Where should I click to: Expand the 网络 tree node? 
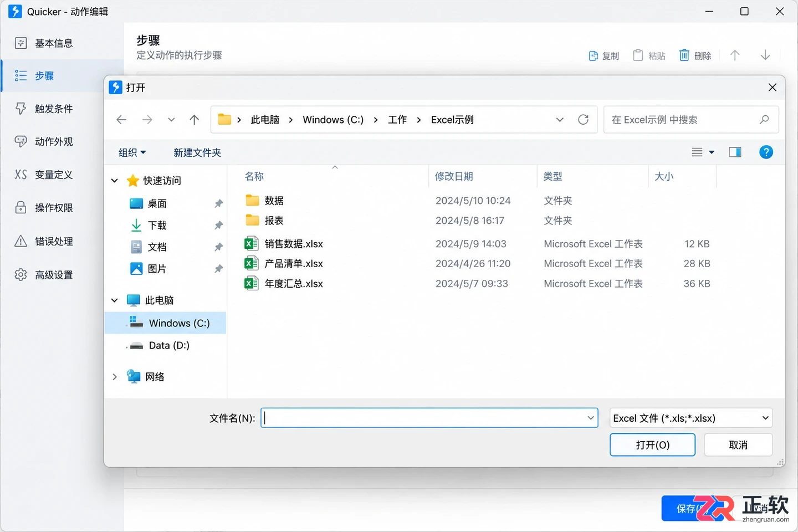pos(115,377)
